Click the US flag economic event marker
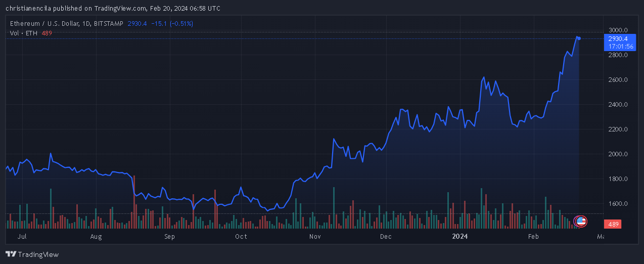Viewport: 644px width, 264px height. 581,221
